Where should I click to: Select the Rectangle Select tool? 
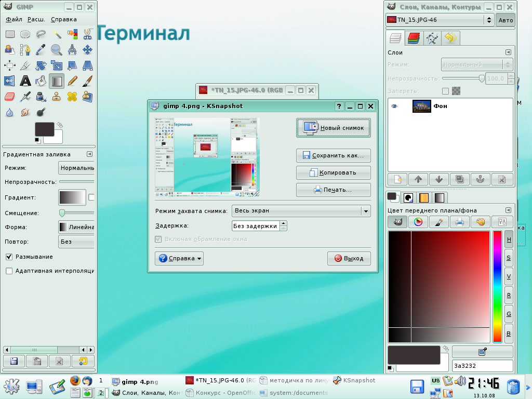9,34
